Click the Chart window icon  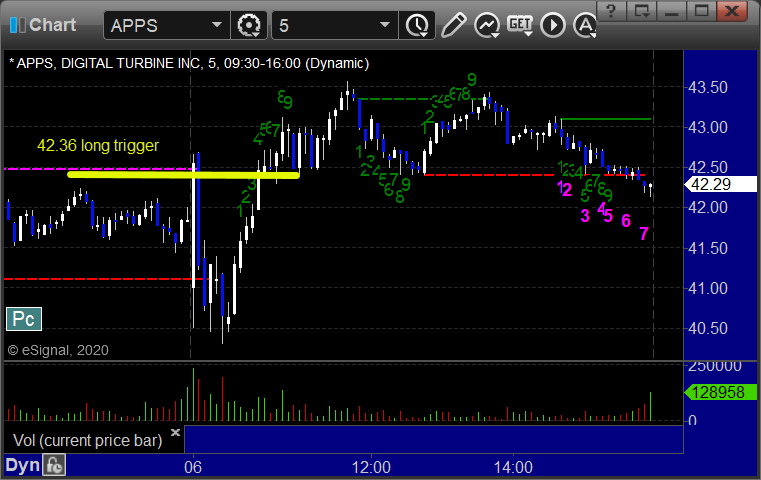(17, 25)
